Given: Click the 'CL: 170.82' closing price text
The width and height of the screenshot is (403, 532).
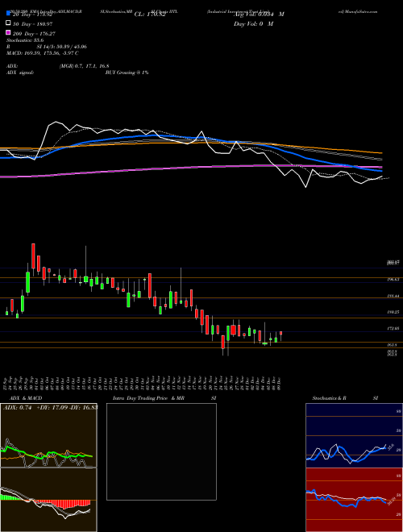Looking at the screenshot, I should 150,15.
